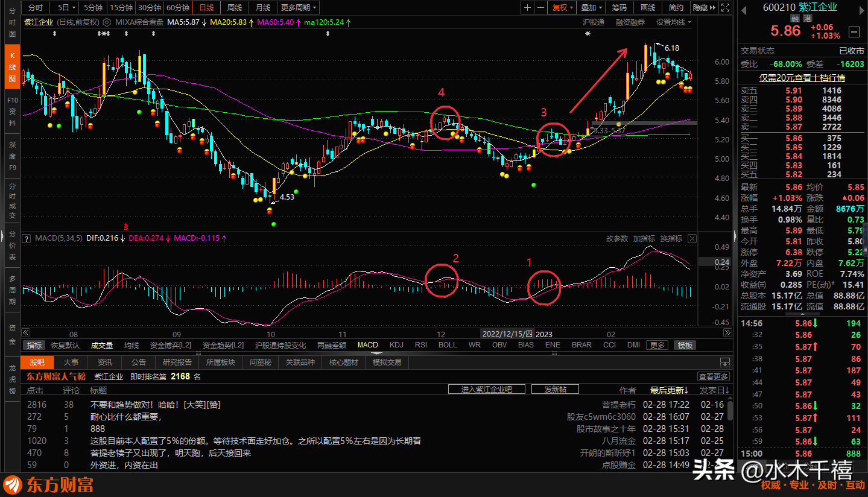868x497 pixels.
Task: Collapse quote header with minus box
Action: [854, 31]
